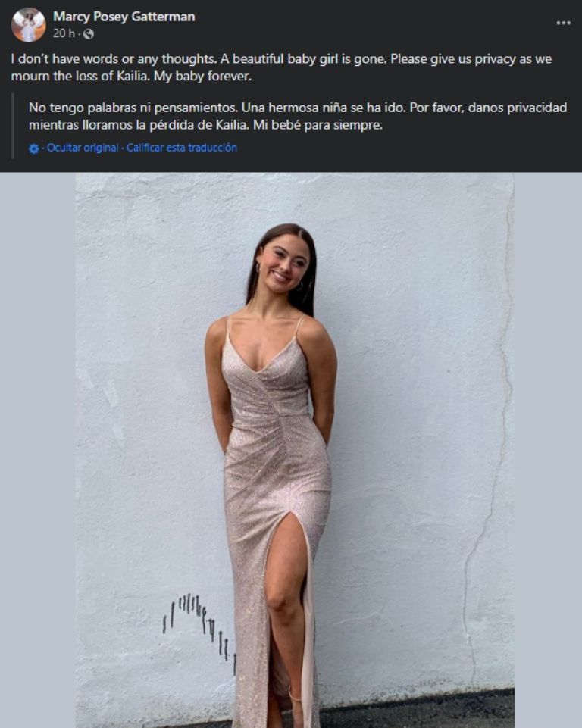This screenshot has height=728, width=582.
Task: Click the gray margin right of photo
Action: (x=548, y=450)
